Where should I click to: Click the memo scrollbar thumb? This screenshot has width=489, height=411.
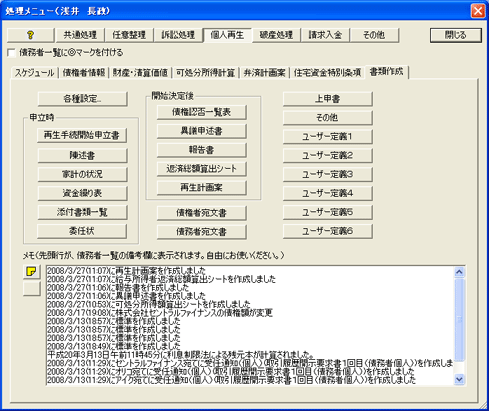[459, 320]
